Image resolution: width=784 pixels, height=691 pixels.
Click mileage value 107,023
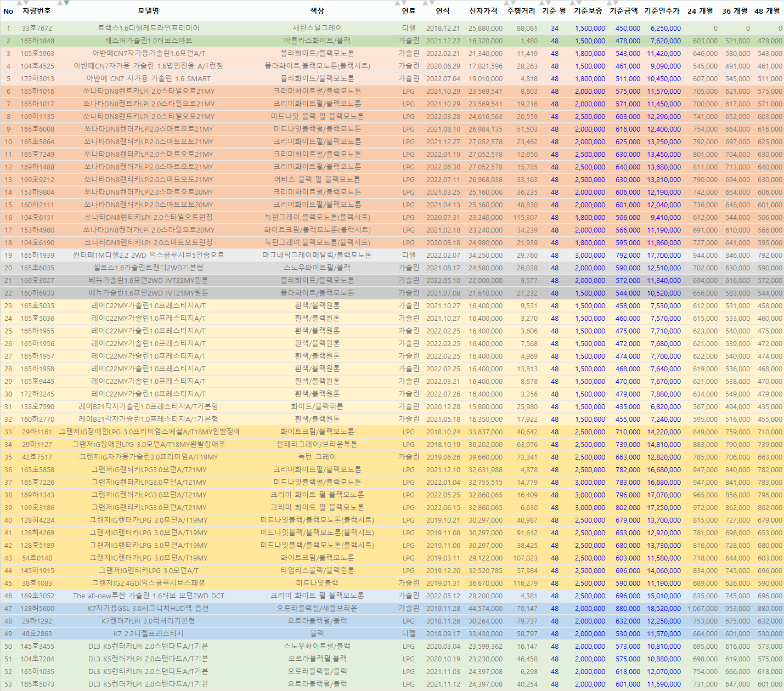point(526,558)
